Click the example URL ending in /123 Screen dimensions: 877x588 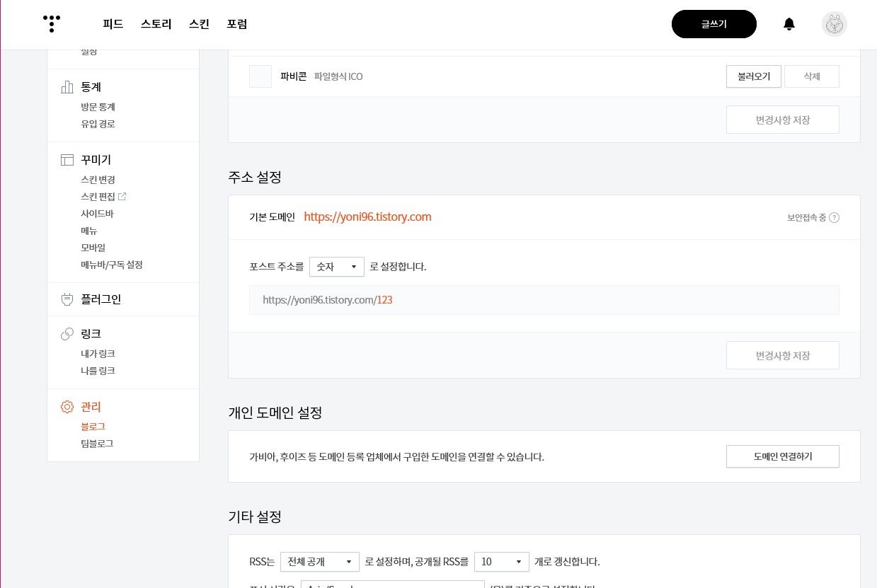[328, 300]
